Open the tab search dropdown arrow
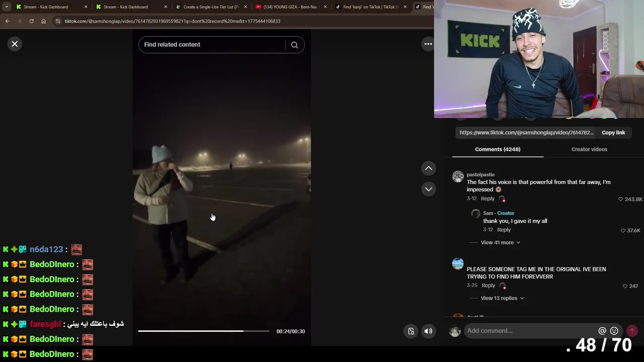Screen dimensions: 644x362 [7, 7]
